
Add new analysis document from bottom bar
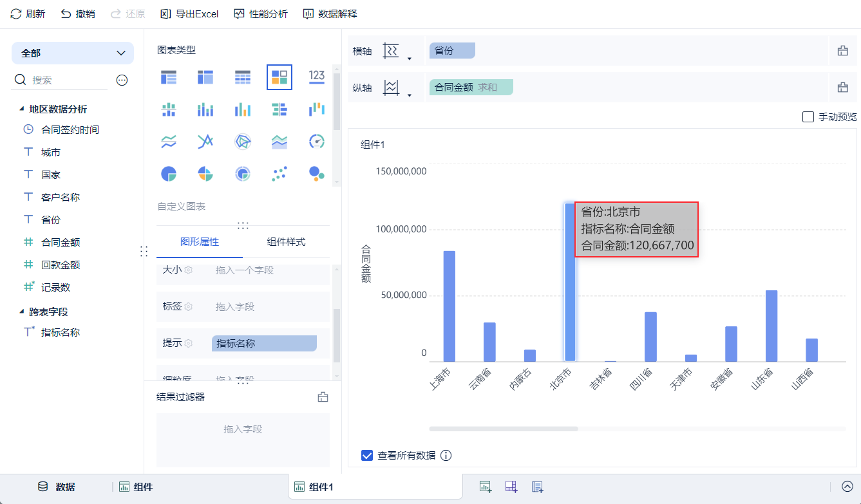[x=538, y=487]
